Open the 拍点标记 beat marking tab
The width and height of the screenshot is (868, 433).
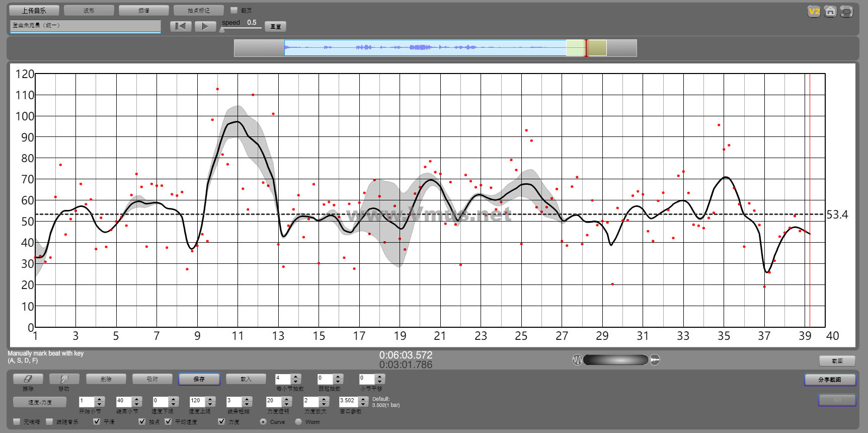coord(199,10)
